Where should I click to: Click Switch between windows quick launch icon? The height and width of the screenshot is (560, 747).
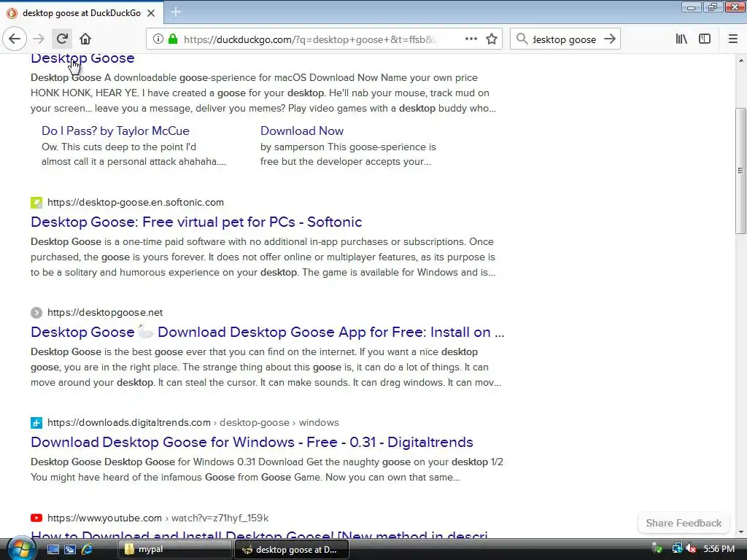point(69,549)
